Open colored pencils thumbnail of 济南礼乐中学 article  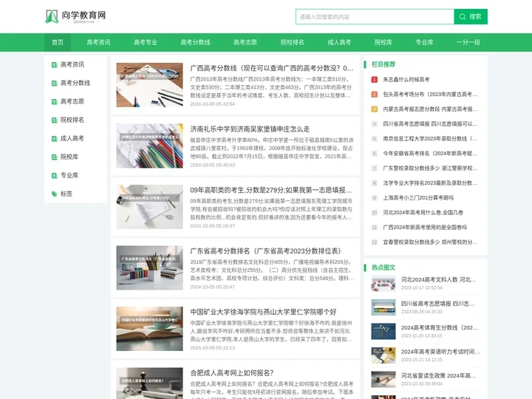(x=149, y=146)
